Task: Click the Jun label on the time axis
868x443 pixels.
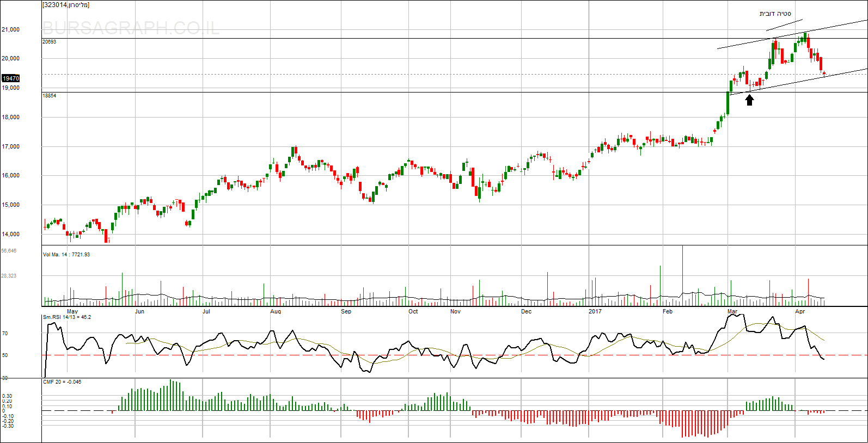Action: coord(140,312)
